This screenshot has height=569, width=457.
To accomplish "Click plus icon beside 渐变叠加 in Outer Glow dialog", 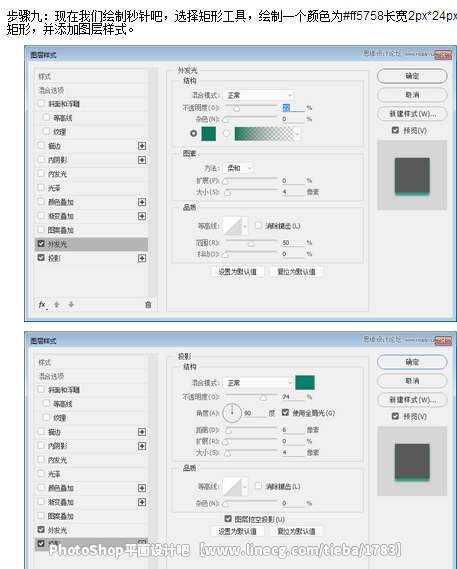I will pos(142,216).
